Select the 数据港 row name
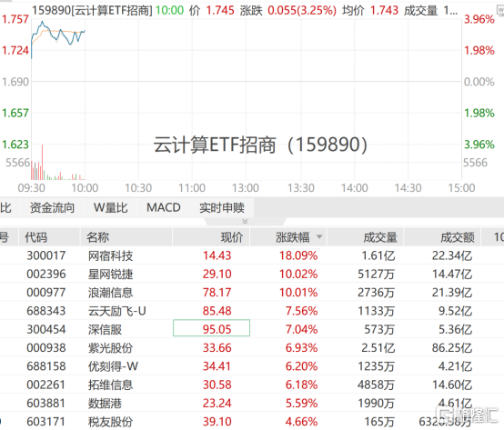Image resolution: width=504 pixels, height=430 pixels. click(x=105, y=403)
